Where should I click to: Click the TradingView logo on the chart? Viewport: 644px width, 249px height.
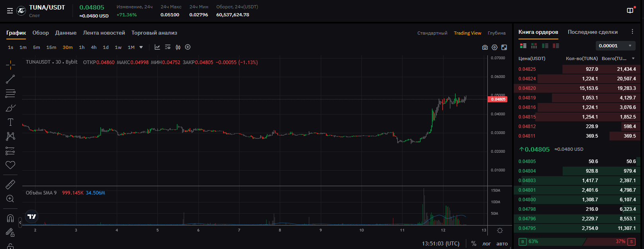[x=31, y=216]
